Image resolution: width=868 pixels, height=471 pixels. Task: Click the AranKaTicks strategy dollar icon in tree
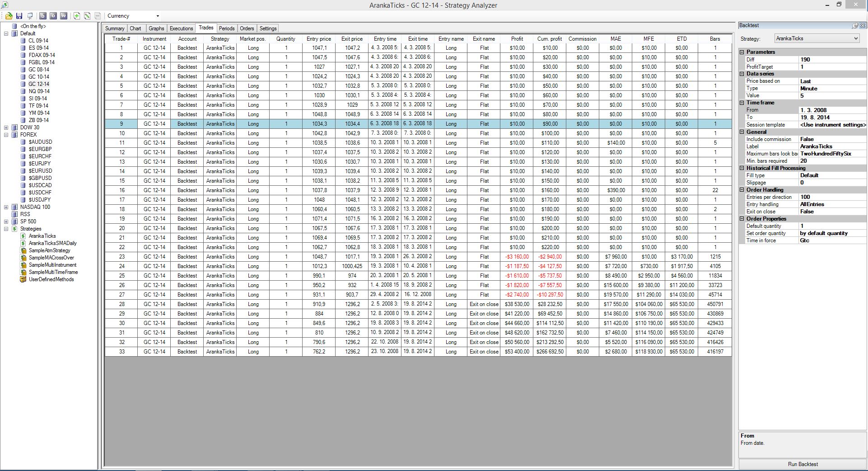pyautogui.click(x=23, y=236)
